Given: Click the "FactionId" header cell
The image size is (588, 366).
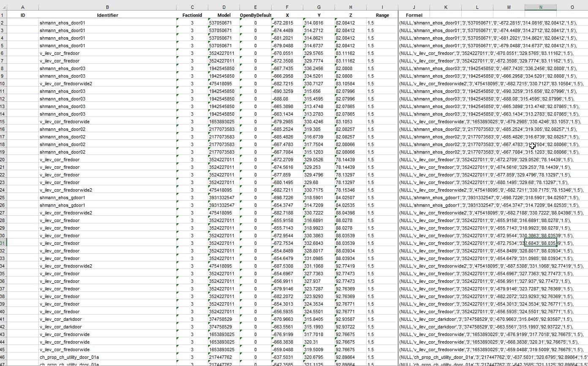Looking at the screenshot, I should tap(192, 15).
